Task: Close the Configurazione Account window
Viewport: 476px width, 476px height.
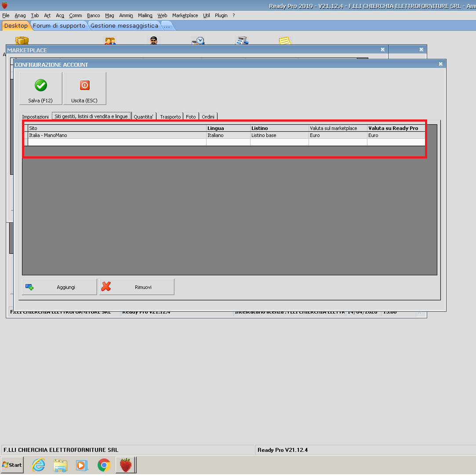Action: pos(440,64)
